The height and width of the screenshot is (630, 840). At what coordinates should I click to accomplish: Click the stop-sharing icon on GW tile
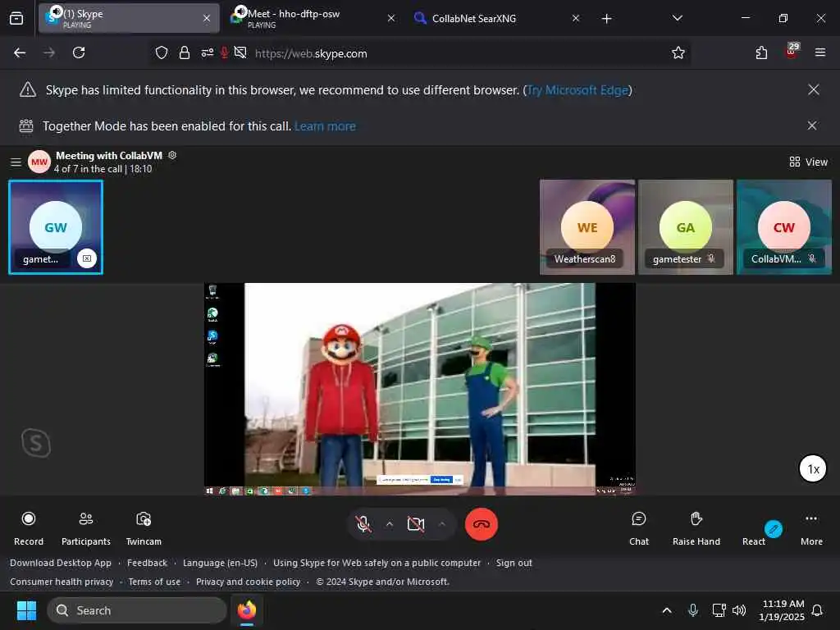coord(87,258)
